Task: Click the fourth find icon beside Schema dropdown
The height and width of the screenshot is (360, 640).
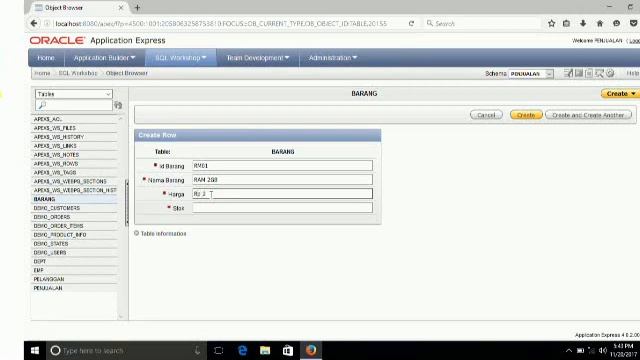Action: click(599, 73)
